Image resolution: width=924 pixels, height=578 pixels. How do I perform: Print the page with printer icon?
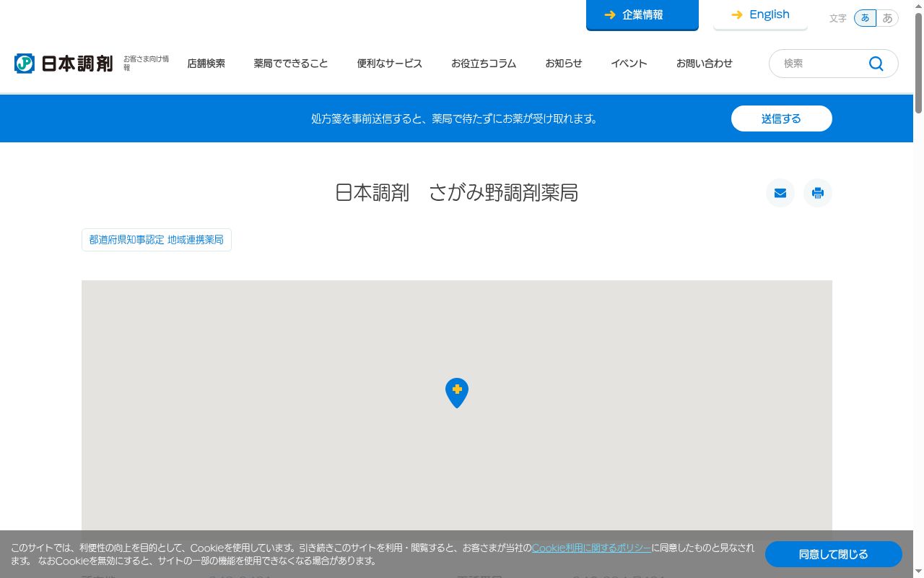click(818, 193)
